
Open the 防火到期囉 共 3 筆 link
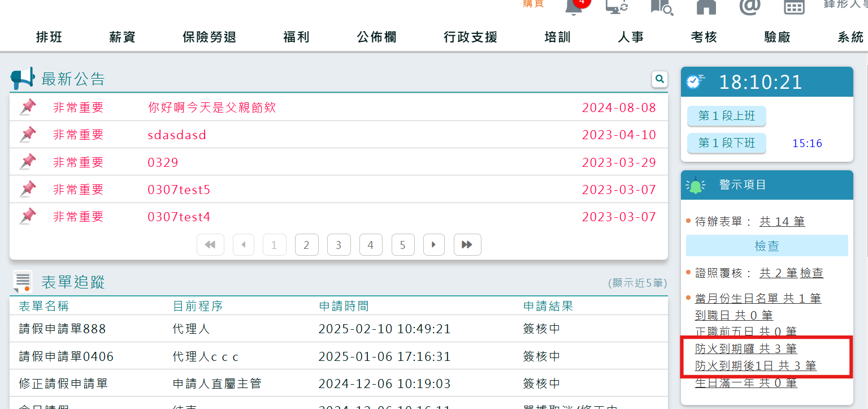[746, 348]
